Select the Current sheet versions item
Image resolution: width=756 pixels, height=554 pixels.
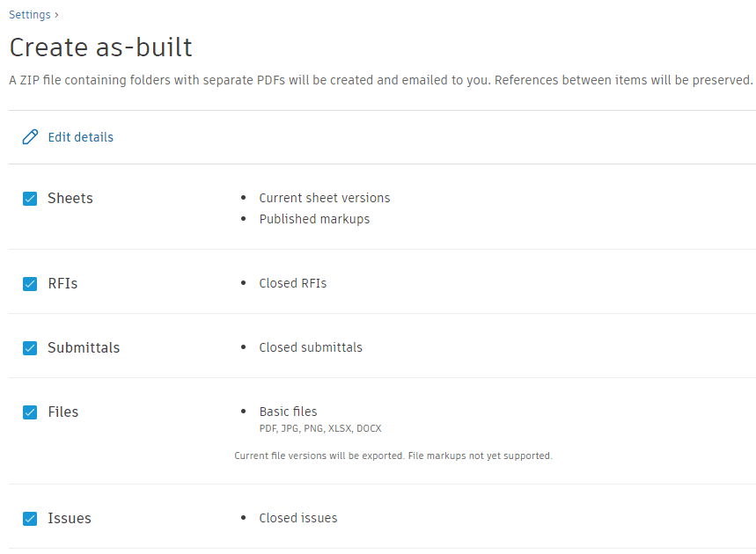coord(324,198)
